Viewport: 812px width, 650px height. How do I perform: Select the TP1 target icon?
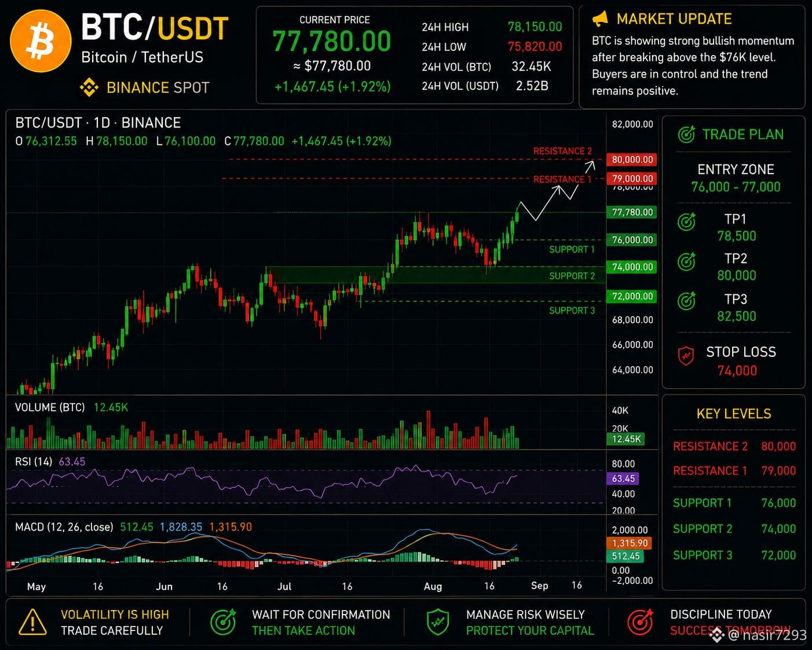click(x=686, y=221)
